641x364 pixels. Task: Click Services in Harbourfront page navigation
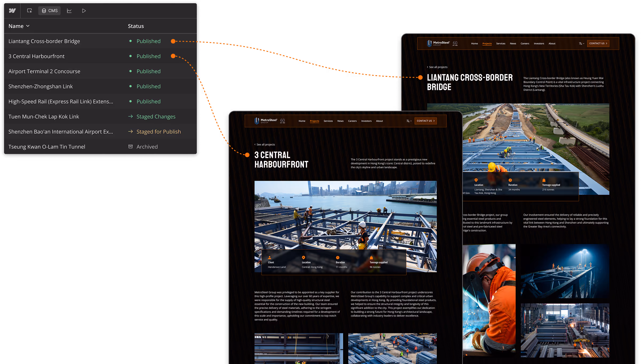(x=328, y=121)
